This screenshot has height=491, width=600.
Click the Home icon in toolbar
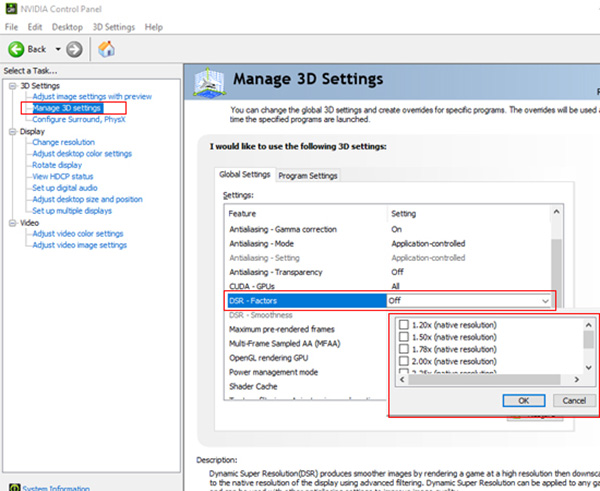click(106, 49)
